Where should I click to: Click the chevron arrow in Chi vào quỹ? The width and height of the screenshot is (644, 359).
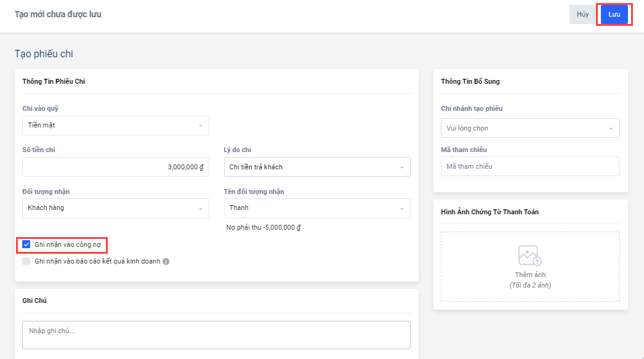click(200, 126)
